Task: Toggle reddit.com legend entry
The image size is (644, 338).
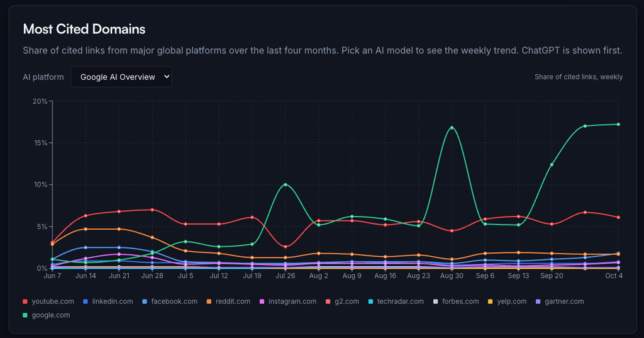Action: (x=228, y=301)
